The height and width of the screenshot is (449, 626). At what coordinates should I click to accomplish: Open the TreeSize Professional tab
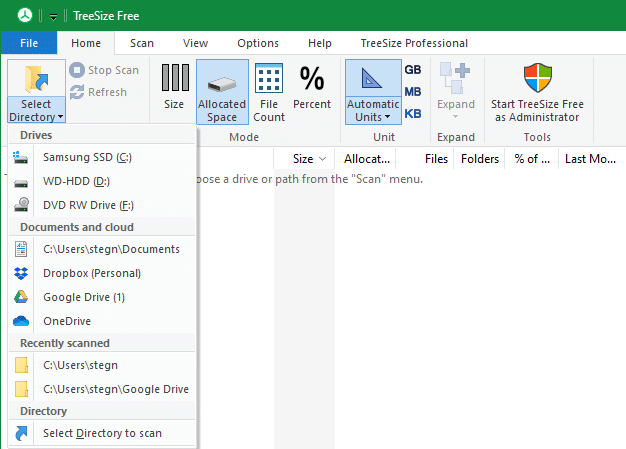[414, 43]
